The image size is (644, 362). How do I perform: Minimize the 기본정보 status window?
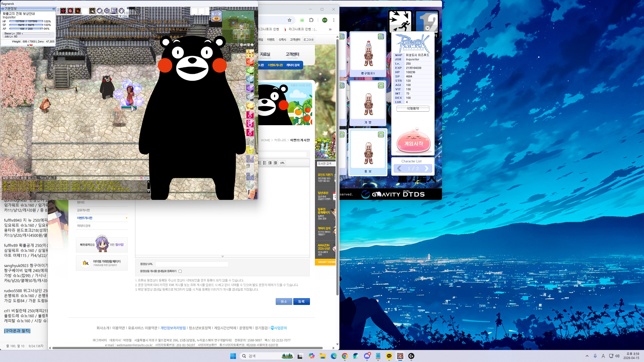(54, 9)
